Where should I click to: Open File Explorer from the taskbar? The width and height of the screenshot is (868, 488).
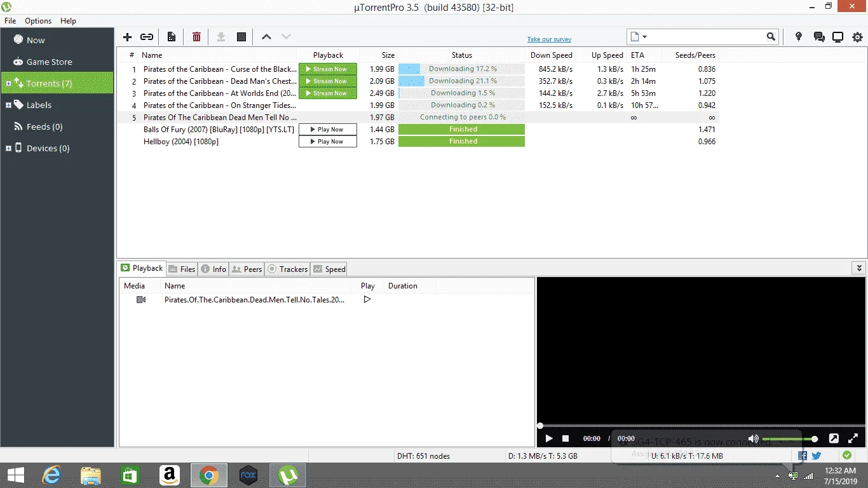click(91, 475)
